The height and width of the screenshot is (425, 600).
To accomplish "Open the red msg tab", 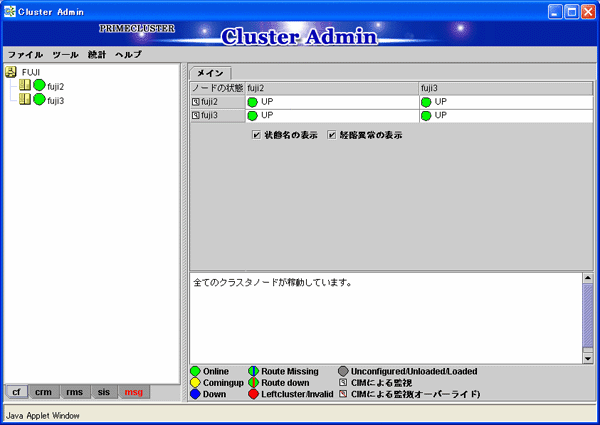I will (134, 392).
